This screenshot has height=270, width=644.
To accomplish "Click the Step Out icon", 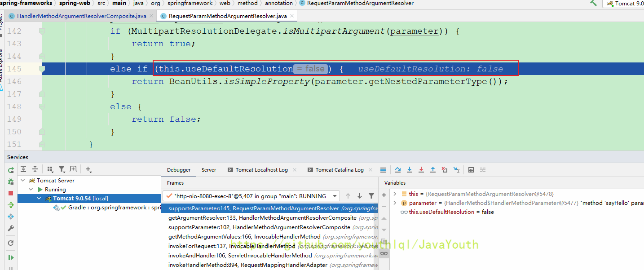I will pyautogui.click(x=433, y=170).
